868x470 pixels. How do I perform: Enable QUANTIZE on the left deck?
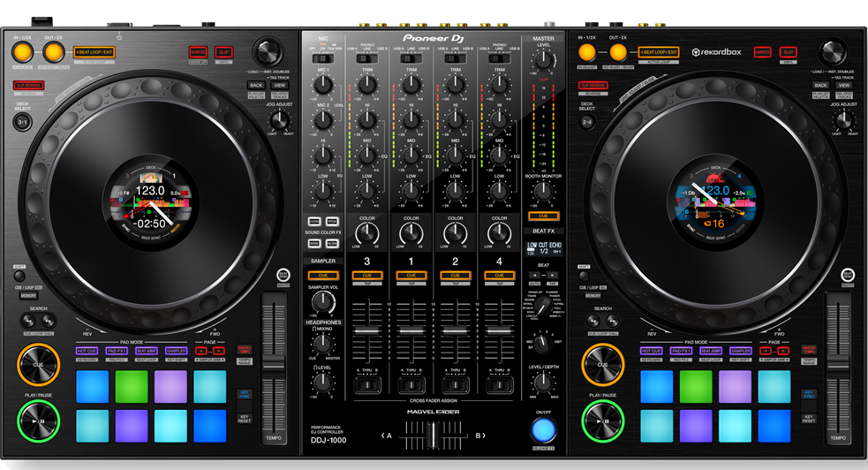tap(197, 53)
